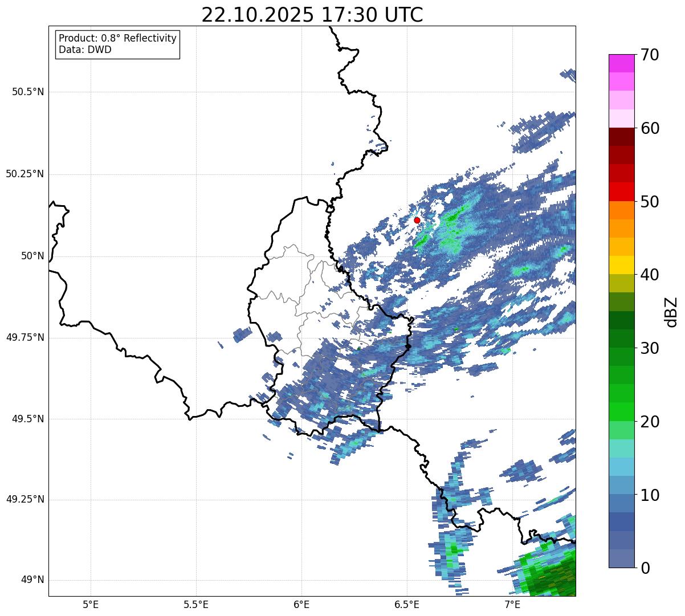Click the 50.25°N latitude label
This screenshot has height=616, width=685.
tap(25, 174)
